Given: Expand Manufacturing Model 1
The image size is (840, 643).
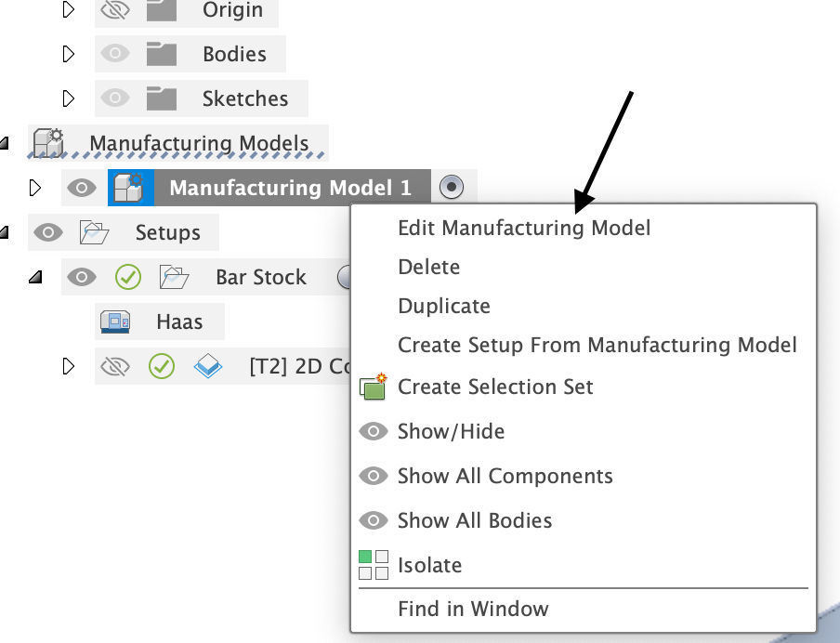Looking at the screenshot, I should [34, 187].
